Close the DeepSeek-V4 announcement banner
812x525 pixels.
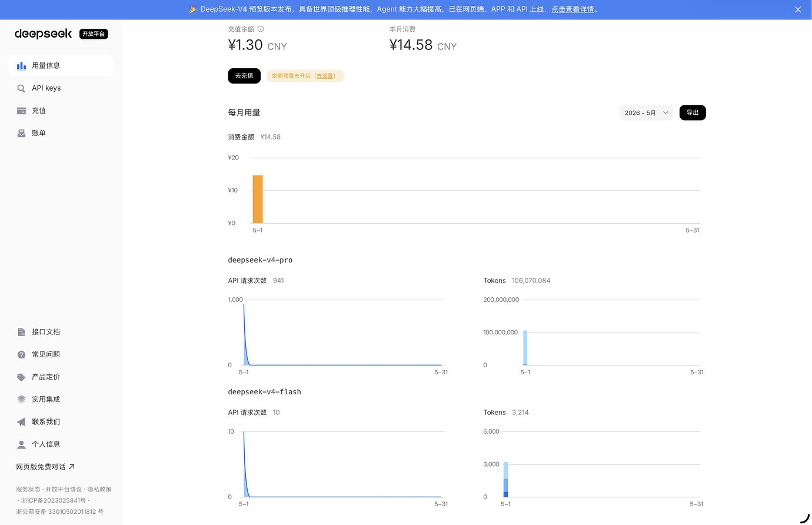coord(798,9)
